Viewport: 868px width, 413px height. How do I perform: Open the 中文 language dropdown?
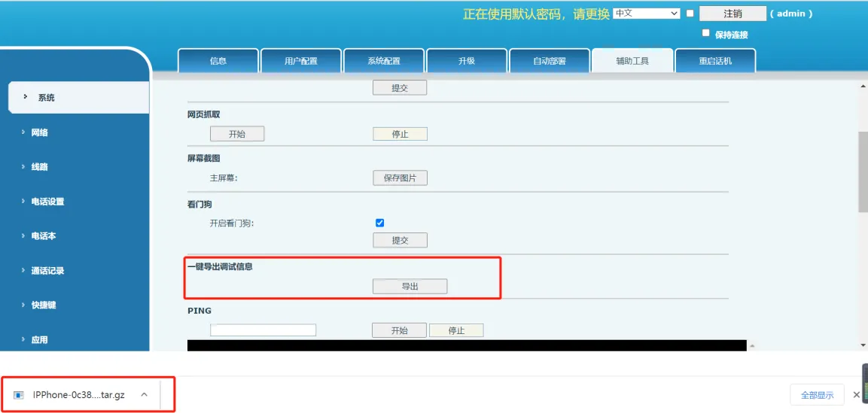point(646,14)
